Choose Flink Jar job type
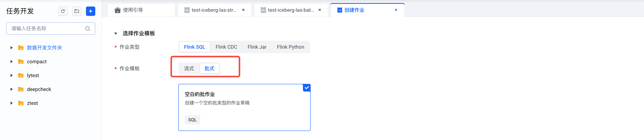Screen dimensions: 644x140 point(257,47)
